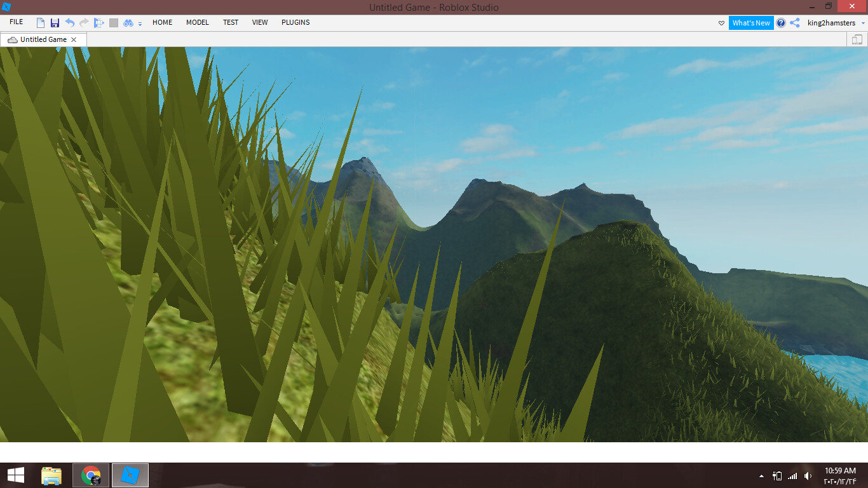
Task: Toggle the device emulator icon
Action: [x=857, y=39]
